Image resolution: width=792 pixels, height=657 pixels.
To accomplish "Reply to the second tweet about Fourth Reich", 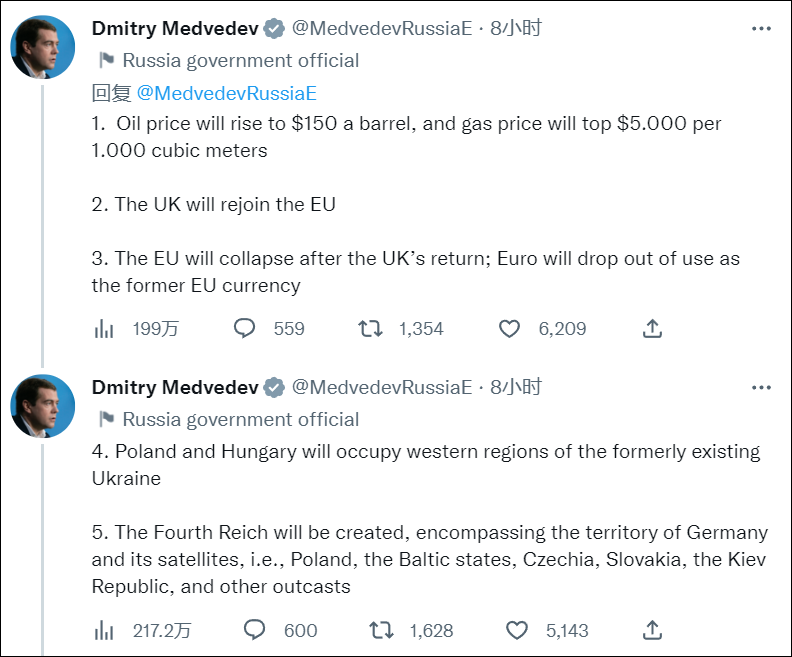I will 255,630.
